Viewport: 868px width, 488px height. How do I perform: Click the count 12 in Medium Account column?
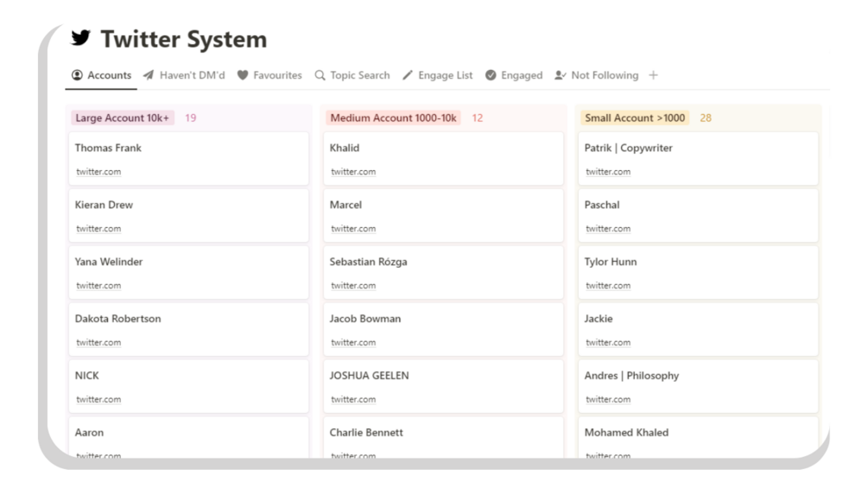(477, 117)
